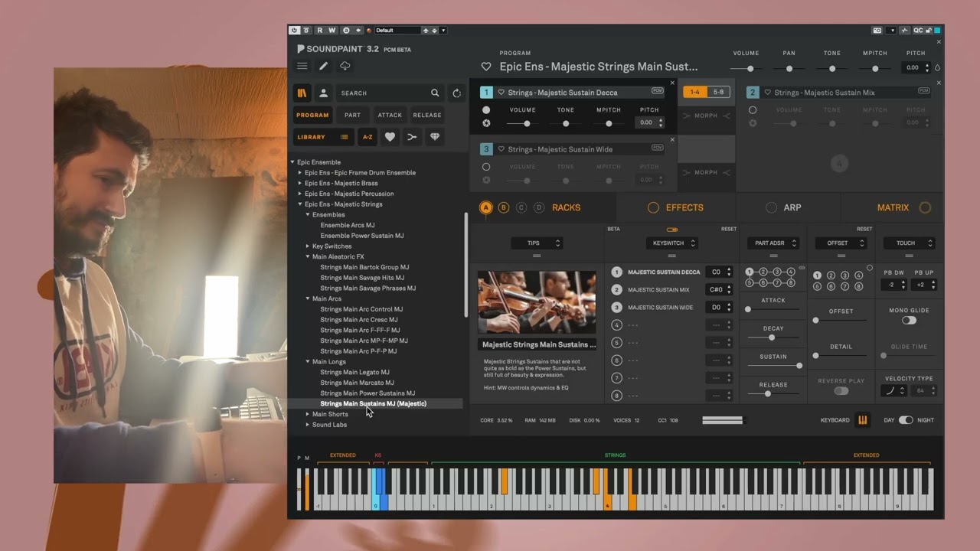Select rack slot B
The image size is (980, 551).
504,207
